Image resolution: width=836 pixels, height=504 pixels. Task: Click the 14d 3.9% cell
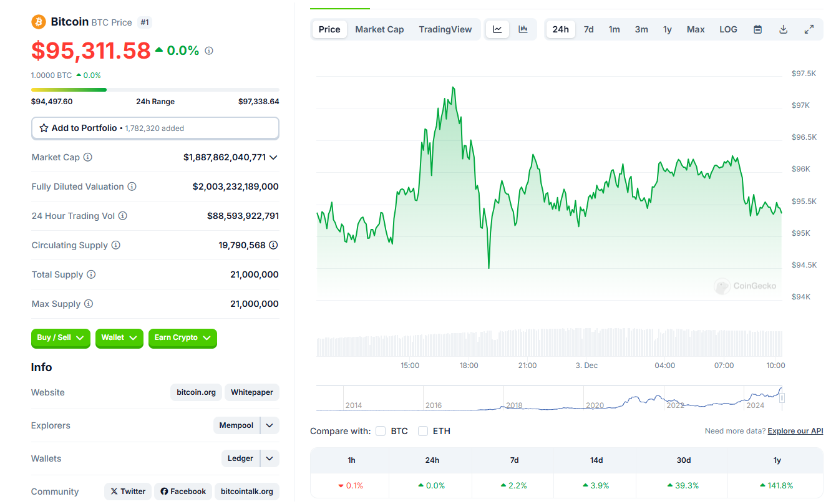click(596, 485)
